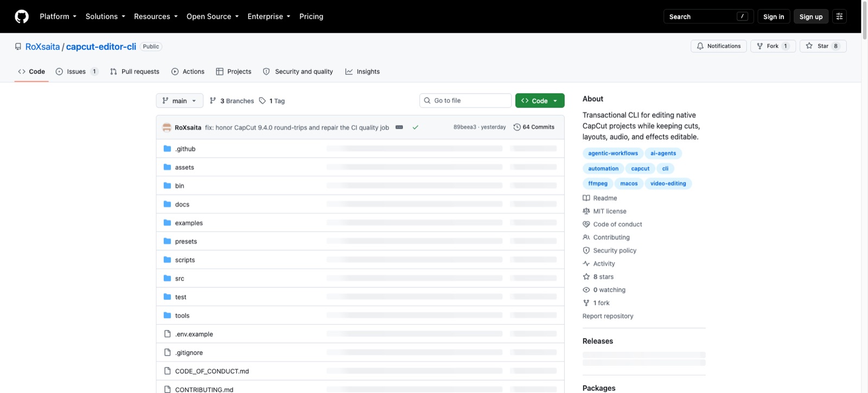Open the capcut-editor-cli repository link

(x=101, y=47)
